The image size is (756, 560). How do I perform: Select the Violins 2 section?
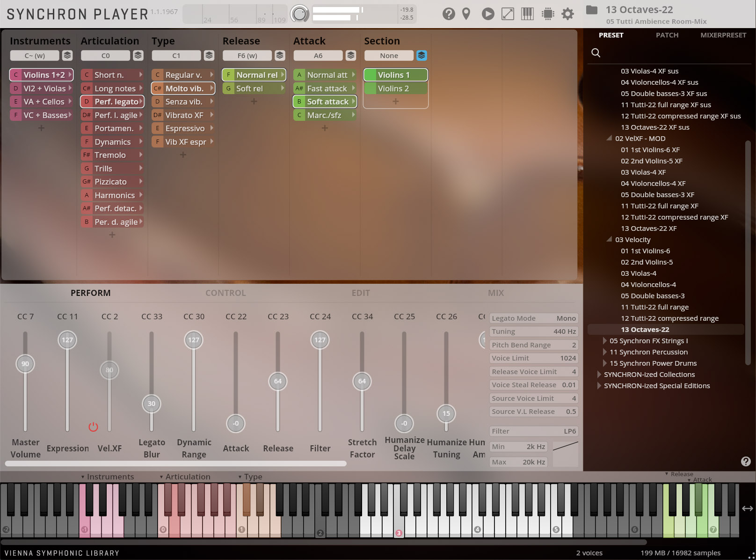(395, 88)
